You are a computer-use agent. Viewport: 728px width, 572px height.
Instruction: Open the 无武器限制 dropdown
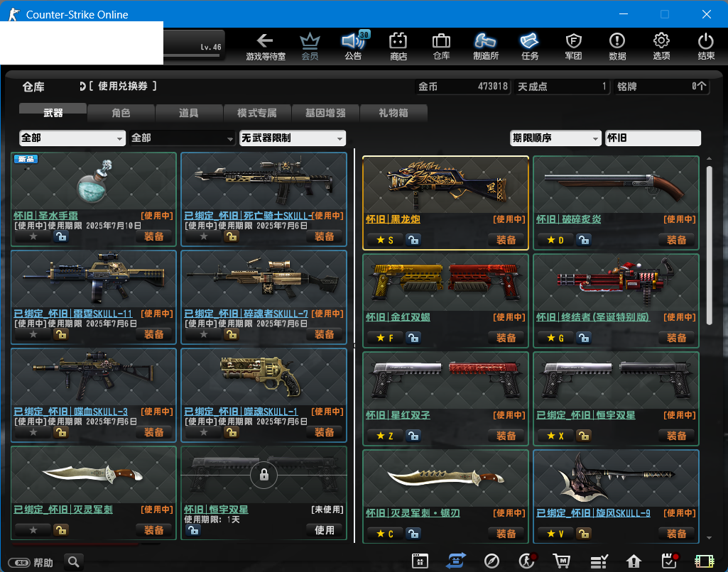click(293, 138)
